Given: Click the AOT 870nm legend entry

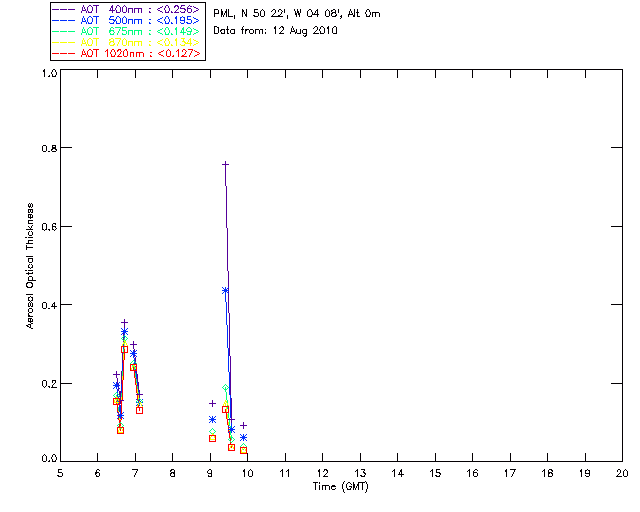Looking at the screenshot, I should click(126, 42).
